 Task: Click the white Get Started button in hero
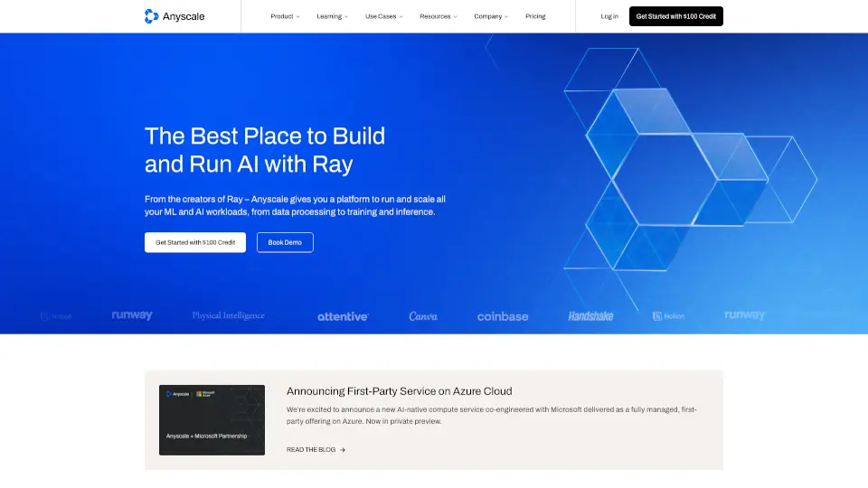coord(194,242)
